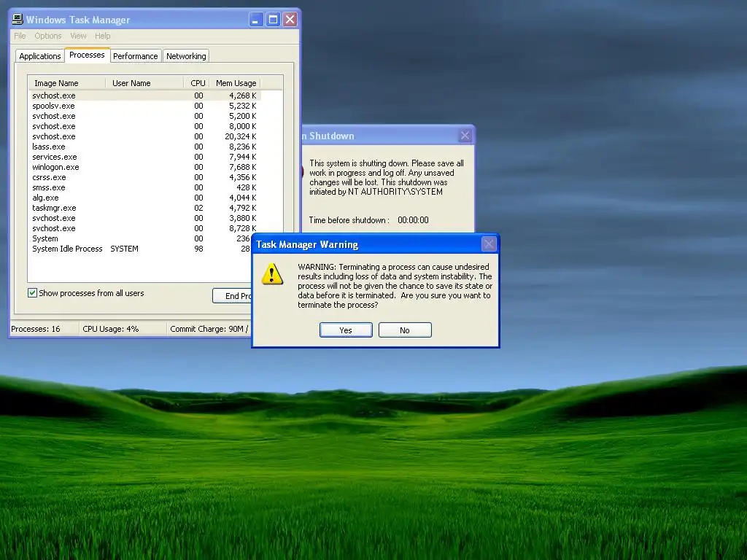Image resolution: width=747 pixels, height=560 pixels.
Task: Select the System Idle Process row
Action: click(x=140, y=249)
